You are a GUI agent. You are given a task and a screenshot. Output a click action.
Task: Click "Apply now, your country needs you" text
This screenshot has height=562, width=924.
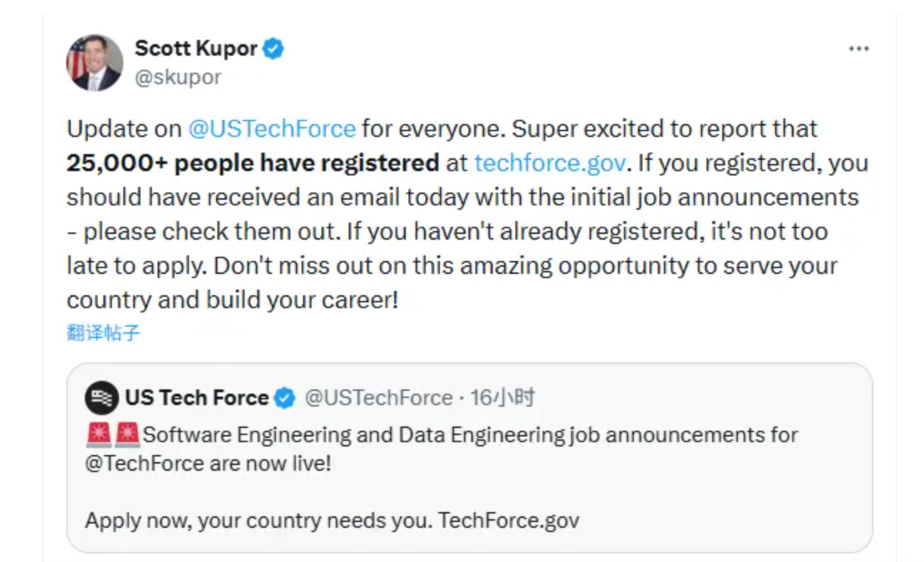point(258,520)
